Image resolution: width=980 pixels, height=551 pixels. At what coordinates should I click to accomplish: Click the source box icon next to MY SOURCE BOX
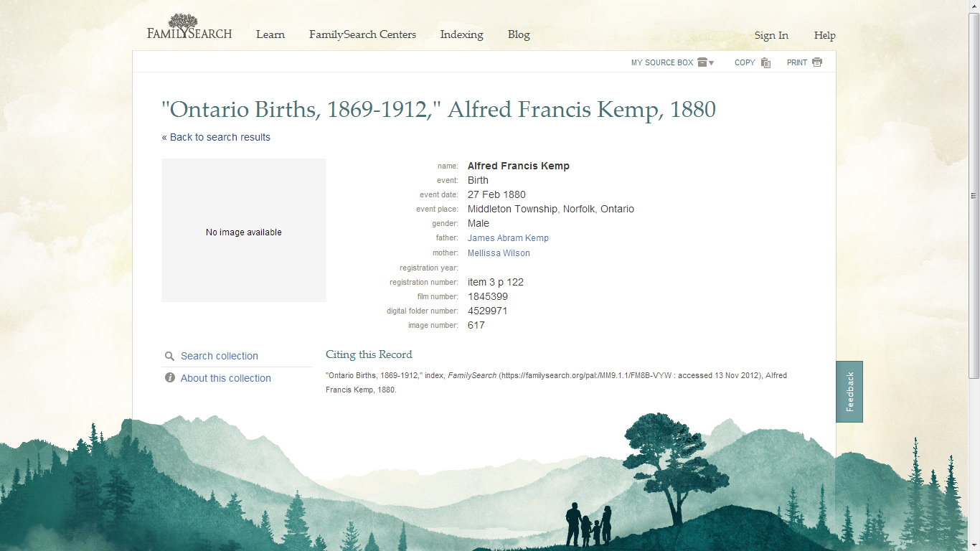click(702, 62)
